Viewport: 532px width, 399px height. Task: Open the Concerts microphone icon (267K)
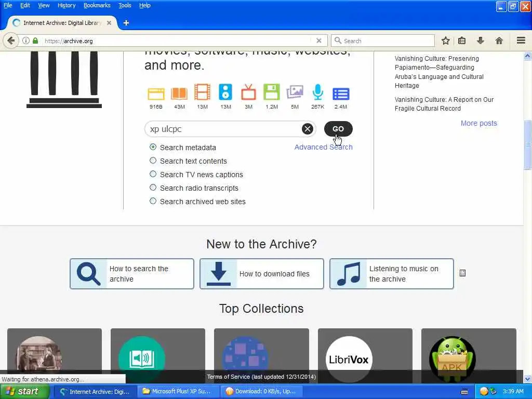(x=317, y=92)
